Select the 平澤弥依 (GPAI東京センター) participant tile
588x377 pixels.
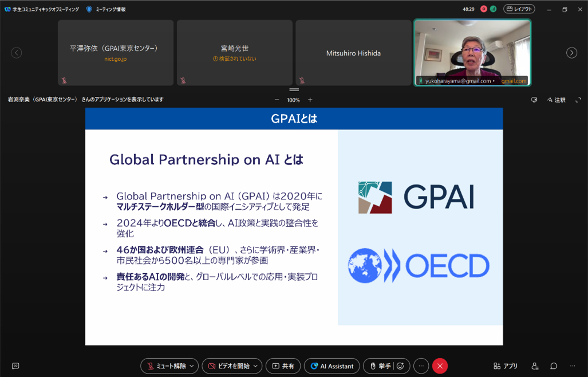(116, 53)
